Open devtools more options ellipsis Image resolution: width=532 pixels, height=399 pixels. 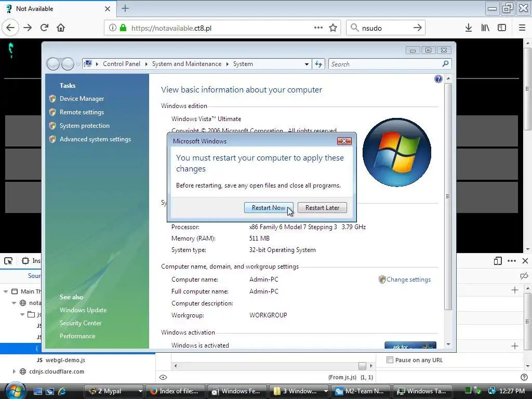click(x=512, y=261)
